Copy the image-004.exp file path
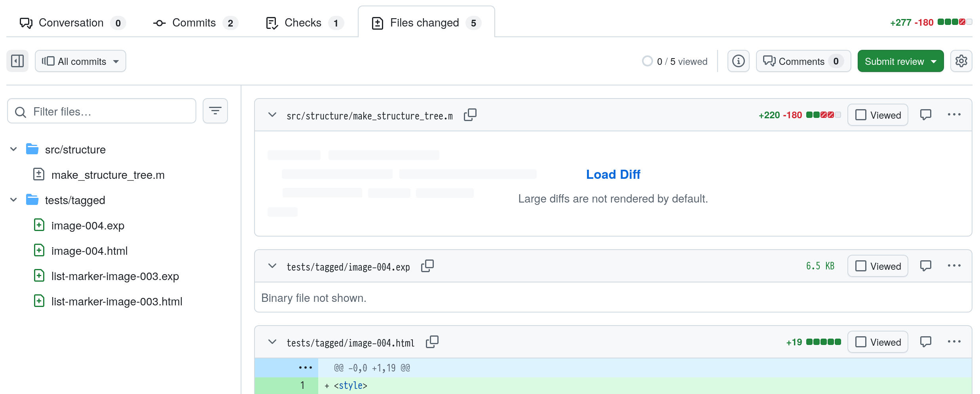Viewport: 980px width, 394px height. 427,266
